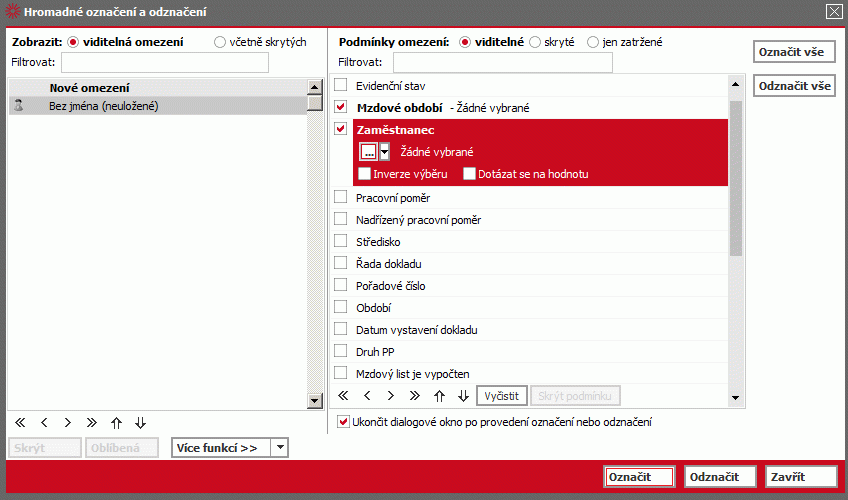Select the Druh PP condition row
The height and width of the screenshot is (500, 848).
(x=530, y=352)
